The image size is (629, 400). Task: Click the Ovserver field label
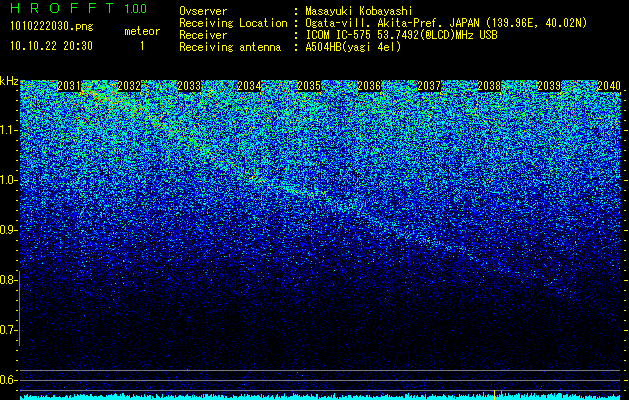click(203, 11)
